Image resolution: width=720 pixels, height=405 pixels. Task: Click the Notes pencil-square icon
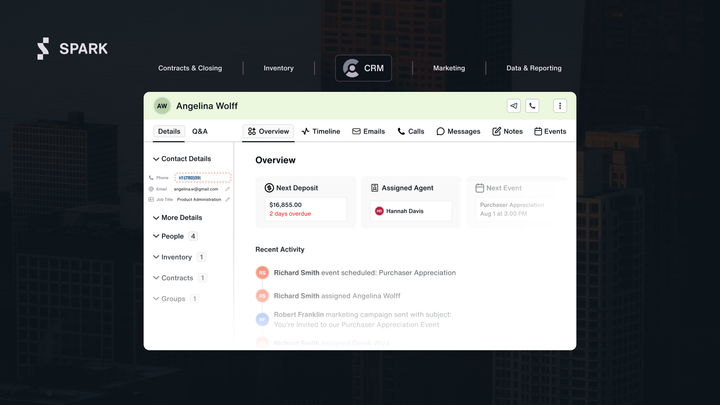pos(496,131)
